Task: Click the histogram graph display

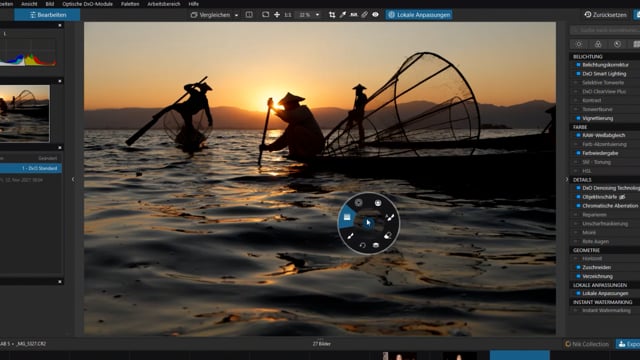Action: point(28,52)
